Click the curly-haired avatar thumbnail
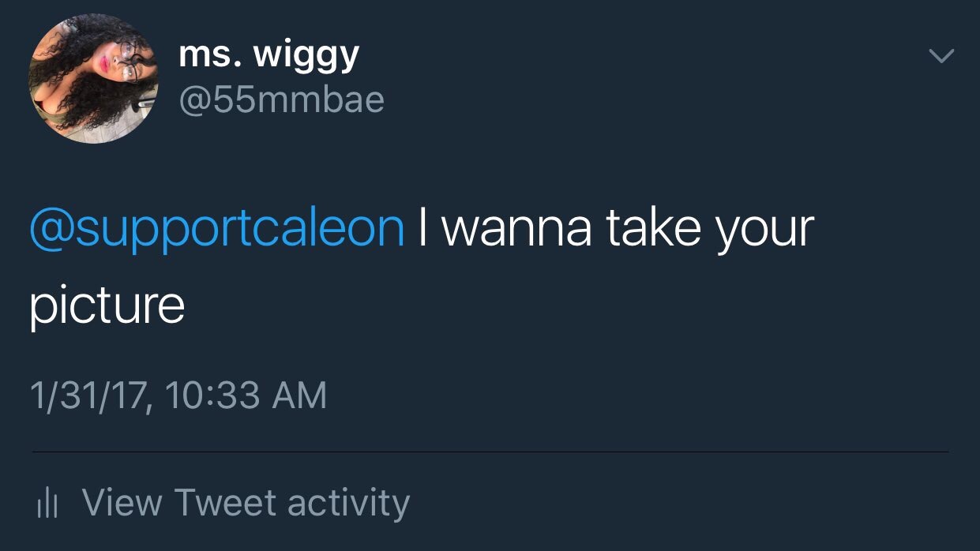Screen dimensions: 980x551 (93, 79)
